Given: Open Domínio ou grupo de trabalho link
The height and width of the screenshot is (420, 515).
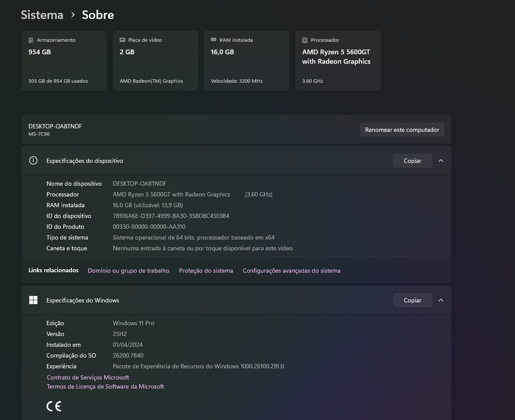Looking at the screenshot, I should [128, 271].
